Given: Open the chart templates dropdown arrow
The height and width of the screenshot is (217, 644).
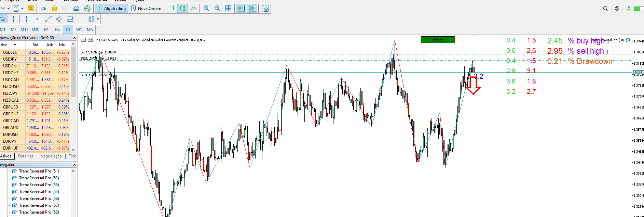Looking at the screenshot, I should click(22, 9).
